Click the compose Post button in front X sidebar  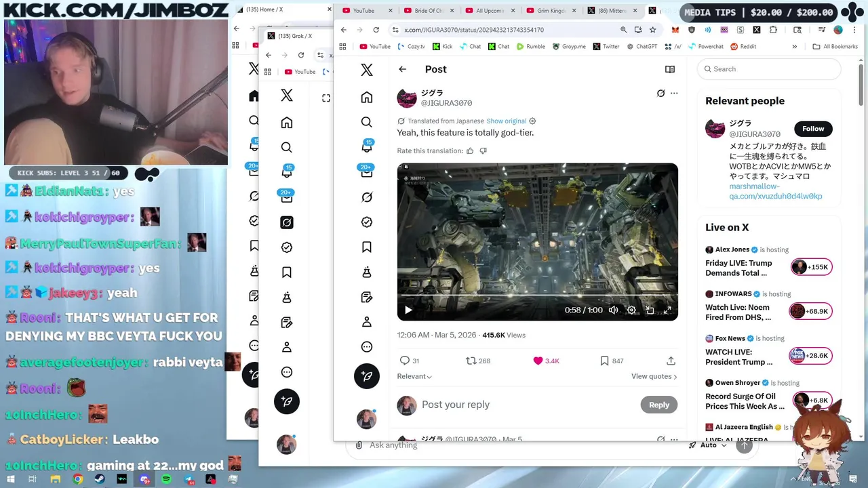367,376
